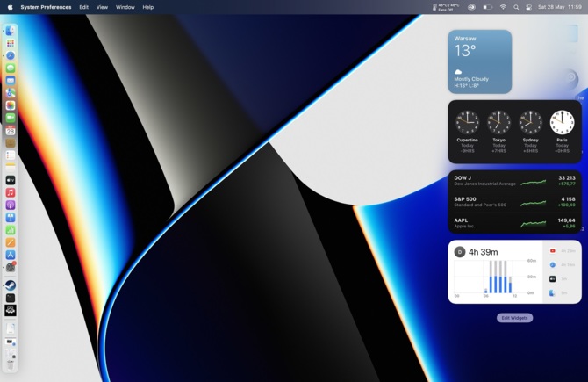Open Spotlight search in the menu bar
Screen dimensions: 588x382
pos(516,7)
